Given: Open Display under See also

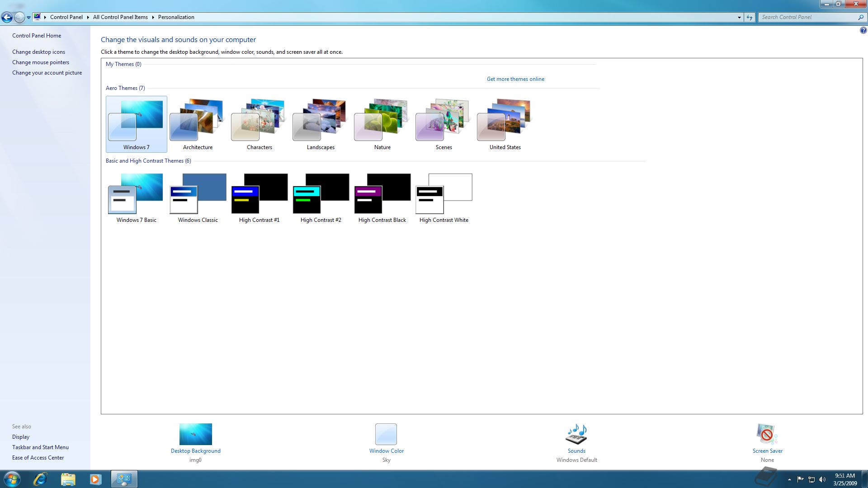Looking at the screenshot, I should [x=21, y=437].
